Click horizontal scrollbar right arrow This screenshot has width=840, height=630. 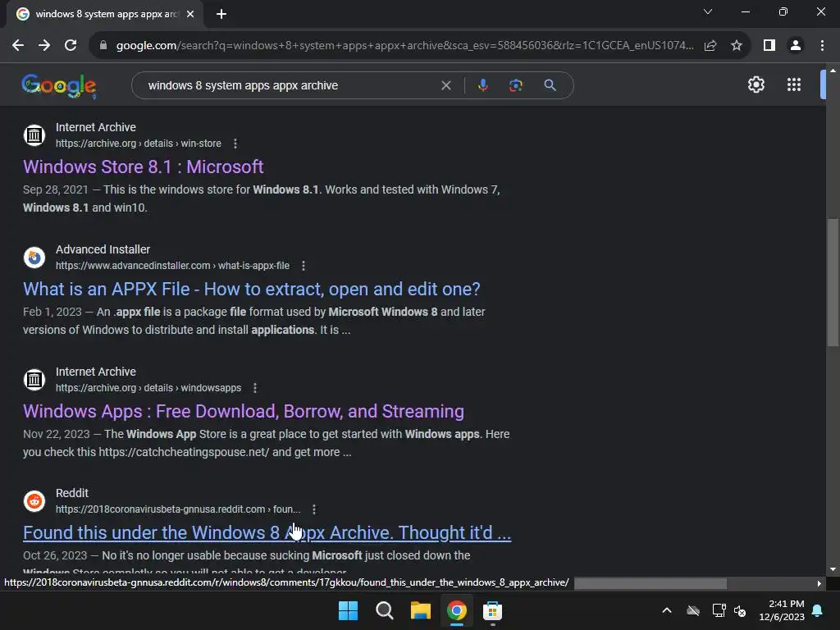point(819,583)
